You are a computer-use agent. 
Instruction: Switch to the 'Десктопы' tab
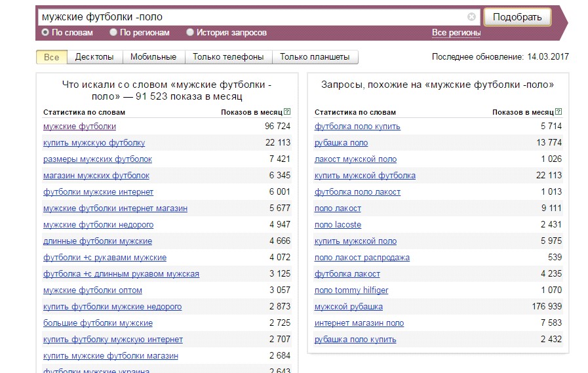pyautogui.click(x=94, y=57)
